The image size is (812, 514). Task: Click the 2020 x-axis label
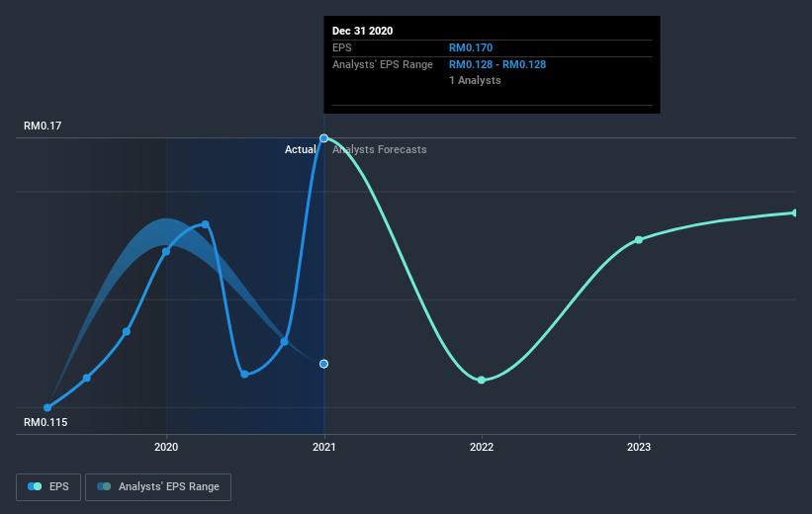166,447
